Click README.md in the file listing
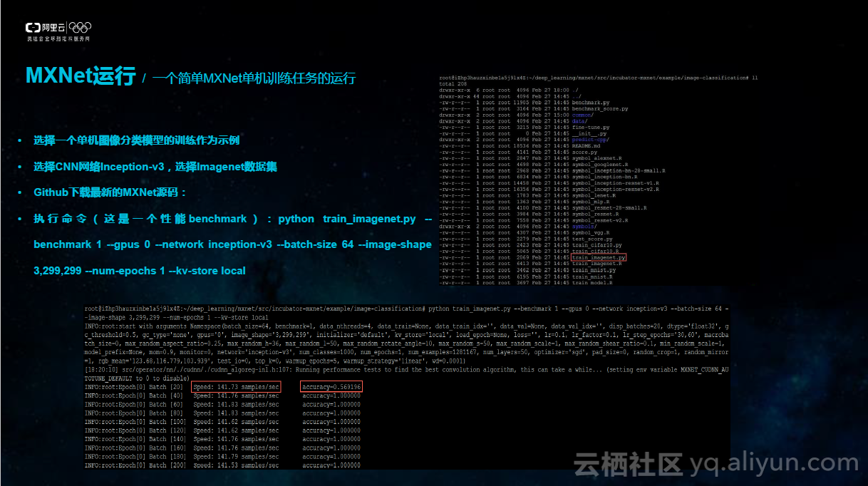 [x=587, y=146]
